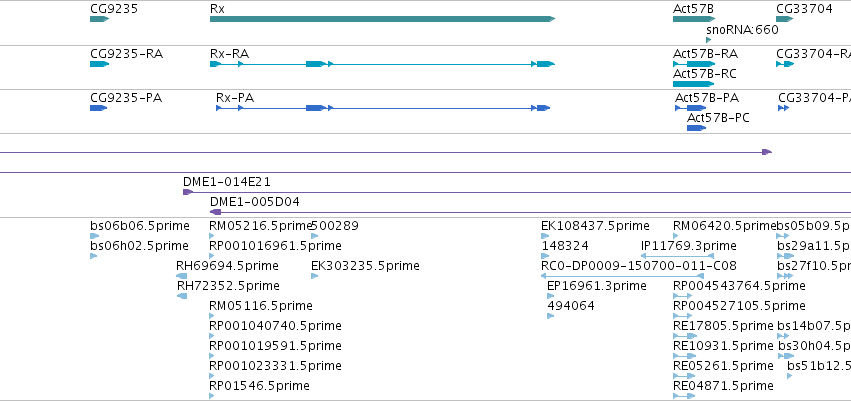Screen dimensions: 851x401
Task: Click the Rx-PA protein feature line
Action: pyautogui.click(x=383, y=108)
